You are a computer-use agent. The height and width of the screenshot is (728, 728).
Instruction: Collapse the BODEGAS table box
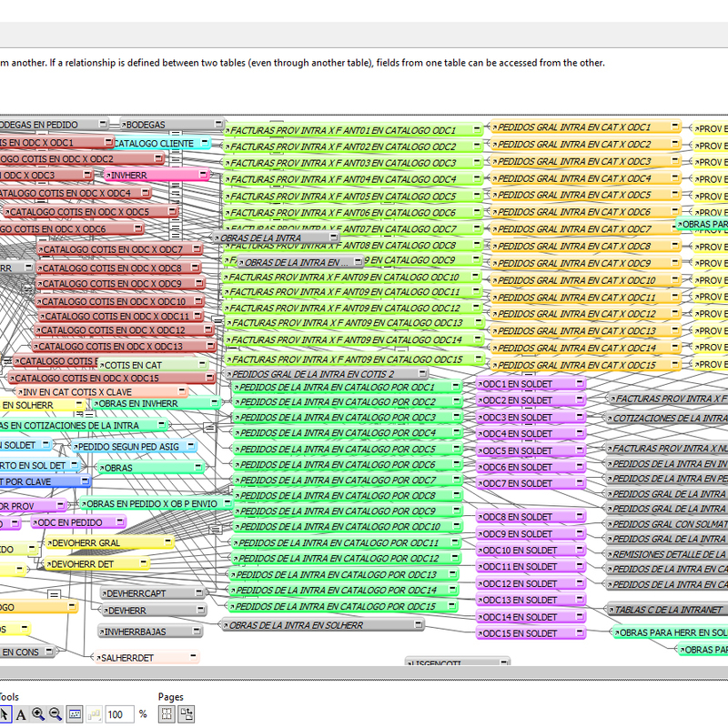(217, 125)
